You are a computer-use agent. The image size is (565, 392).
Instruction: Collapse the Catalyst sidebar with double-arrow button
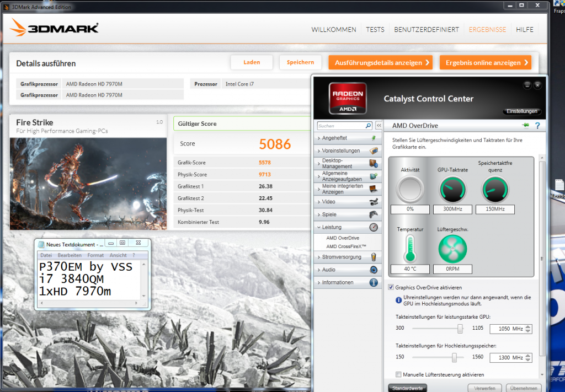point(379,125)
